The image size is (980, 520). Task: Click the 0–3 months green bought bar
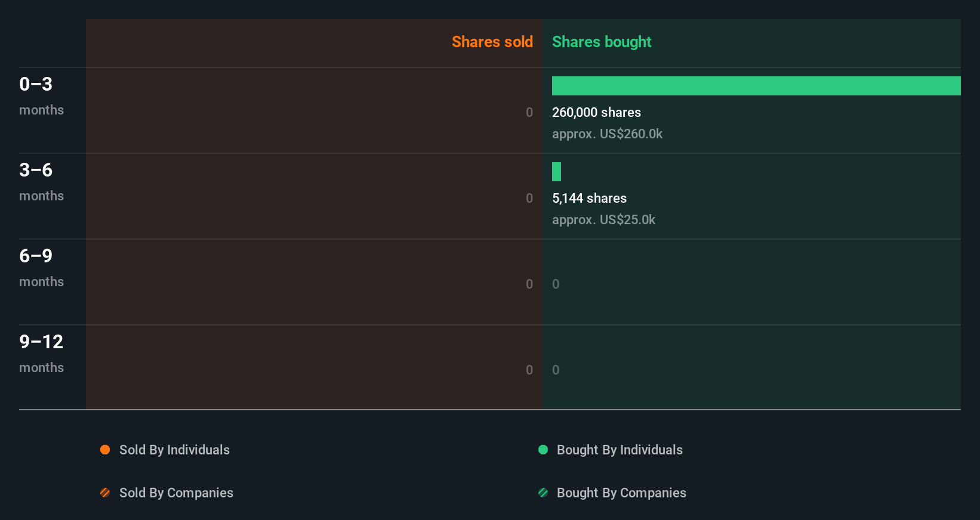click(x=756, y=86)
